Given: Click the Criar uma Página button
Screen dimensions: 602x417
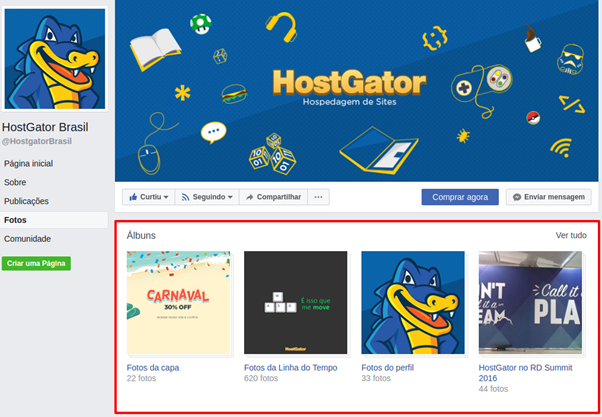Looking at the screenshot, I should [36, 263].
